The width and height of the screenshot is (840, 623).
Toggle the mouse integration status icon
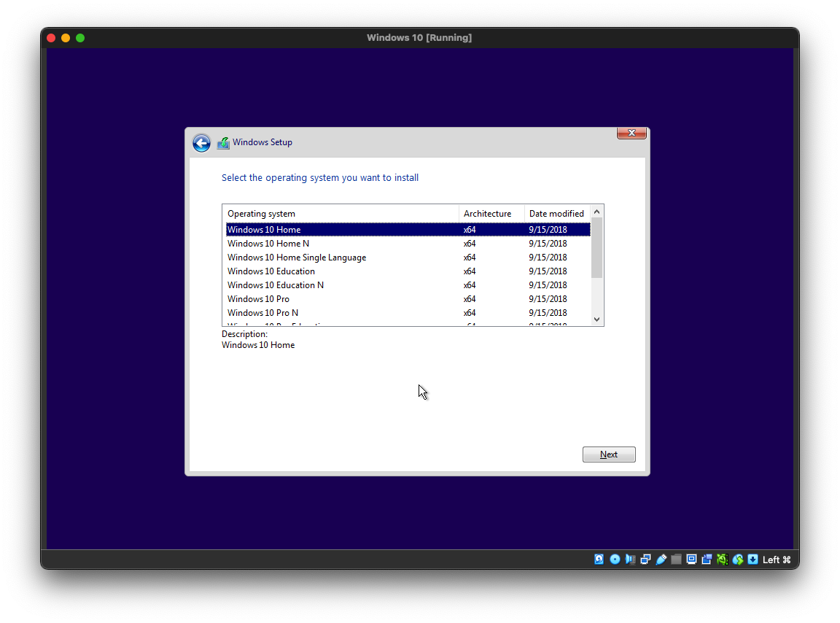click(x=737, y=560)
